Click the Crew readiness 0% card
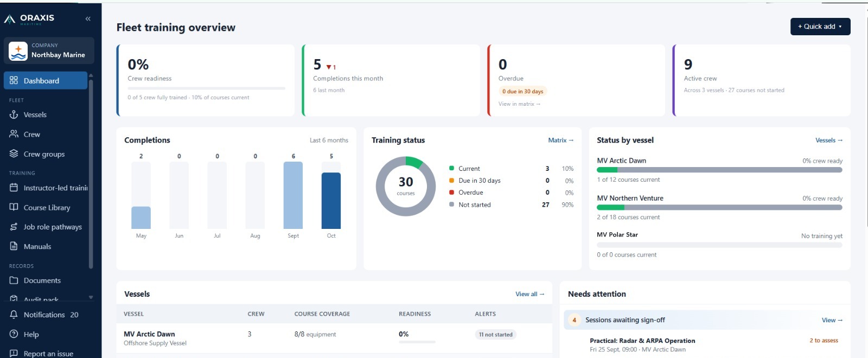This screenshot has width=868, height=358. tap(206, 80)
